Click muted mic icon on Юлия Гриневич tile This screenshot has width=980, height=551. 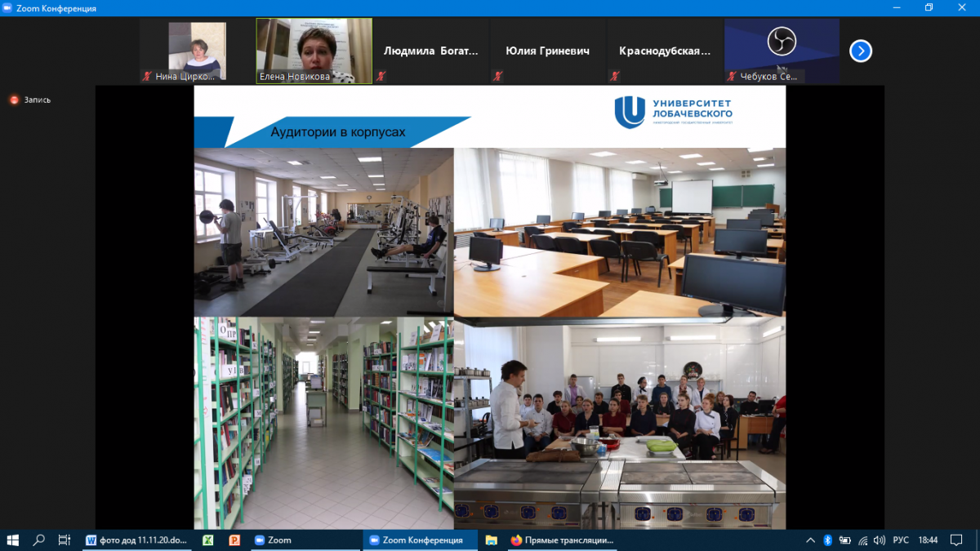coord(497,76)
